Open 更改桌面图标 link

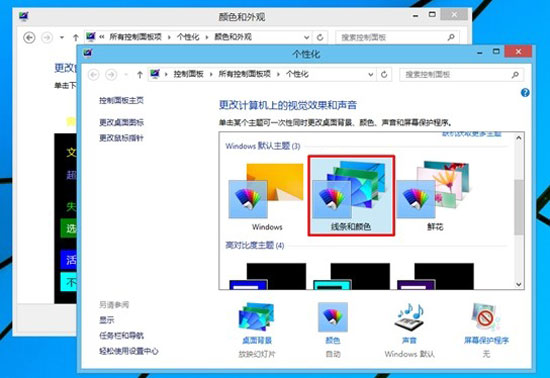(x=121, y=122)
